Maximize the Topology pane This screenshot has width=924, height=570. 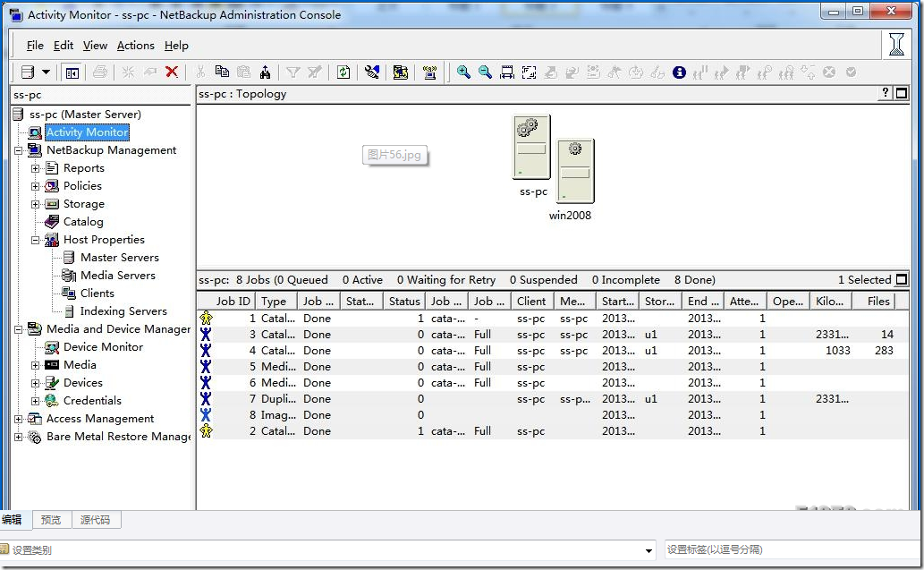tap(902, 93)
